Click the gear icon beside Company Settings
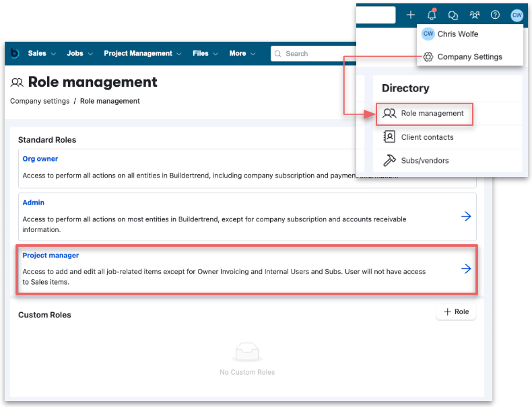The height and width of the screenshot is (407, 532). click(x=428, y=57)
